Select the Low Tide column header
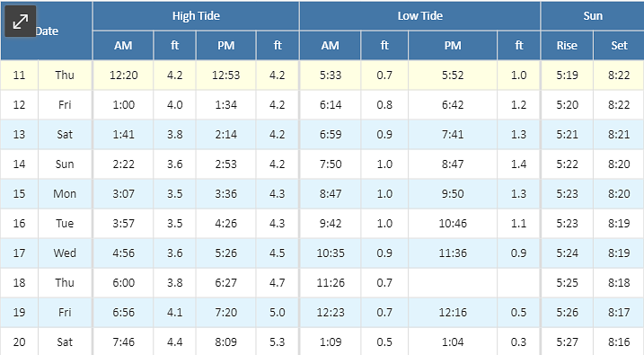This screenshot has width=644, height=355. pyautogui.click(x=419, y=15)
